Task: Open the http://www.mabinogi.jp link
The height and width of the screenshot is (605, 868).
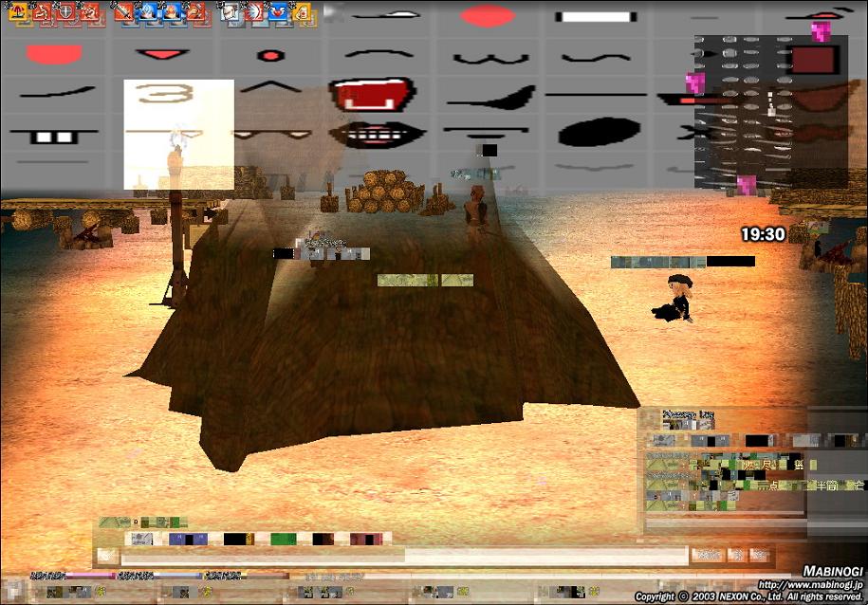Action: click(809, 584)
